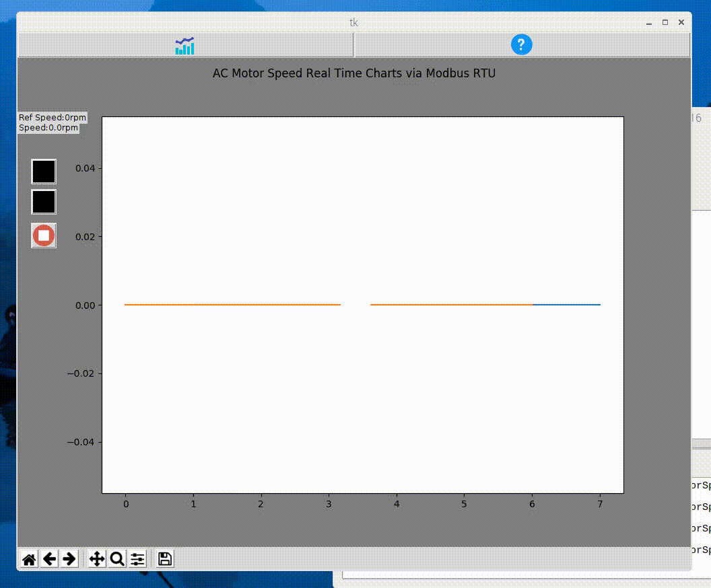Open the Configure subplots sliders icon
Viewport: 711px width, 588px height.
137,559
